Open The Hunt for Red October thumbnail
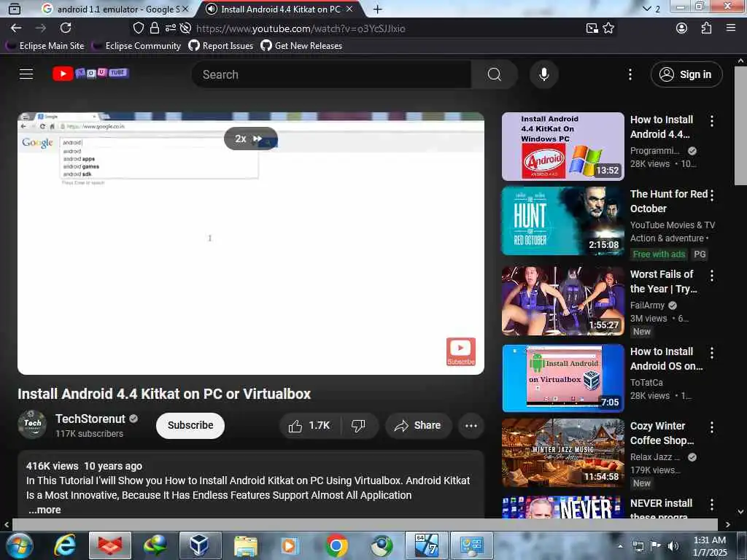747x560 pixels. 562,221
